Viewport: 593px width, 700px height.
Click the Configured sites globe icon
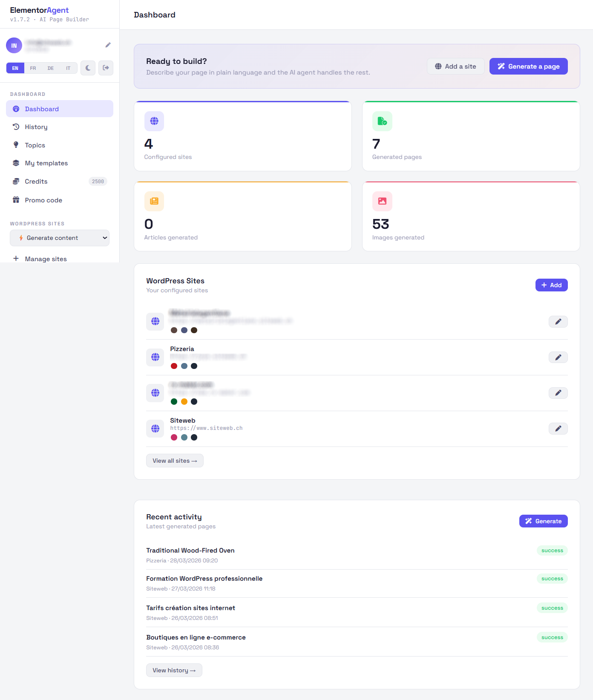154,121
